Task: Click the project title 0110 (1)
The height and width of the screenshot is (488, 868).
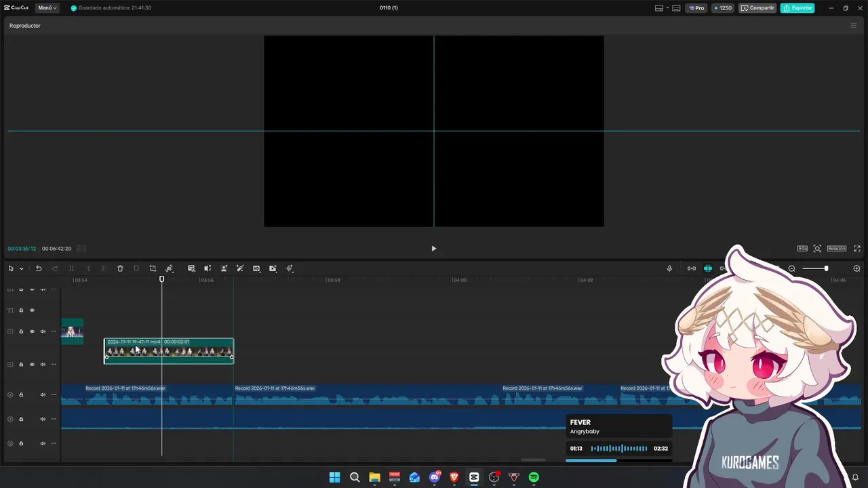Action: [x=389, y=8]
